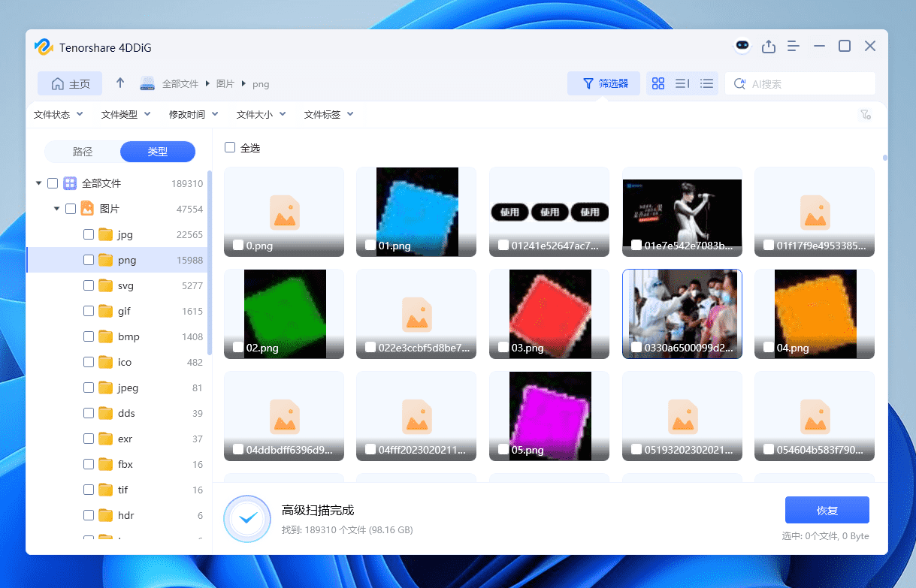
Task: Click the 恢复 recover button
Action: (x=827, y=510)
